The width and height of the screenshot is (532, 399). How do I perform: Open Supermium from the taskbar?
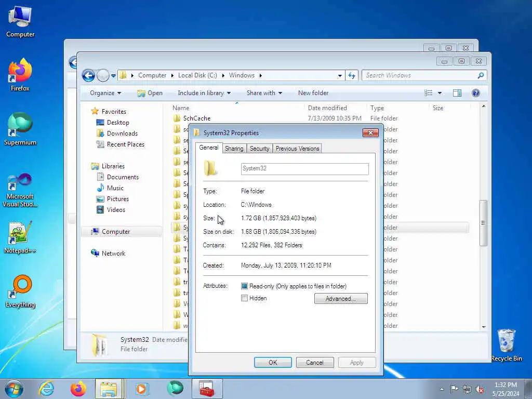175,389
